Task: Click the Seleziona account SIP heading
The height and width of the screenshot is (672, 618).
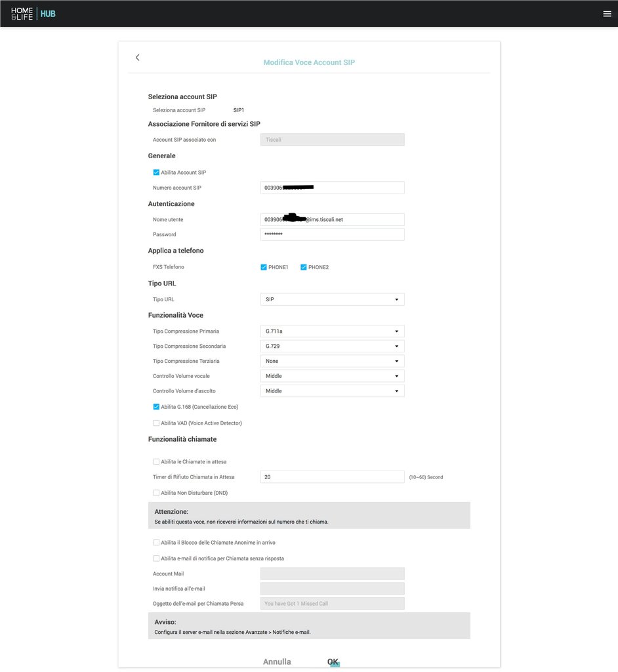Action: [x=182, y=97]
